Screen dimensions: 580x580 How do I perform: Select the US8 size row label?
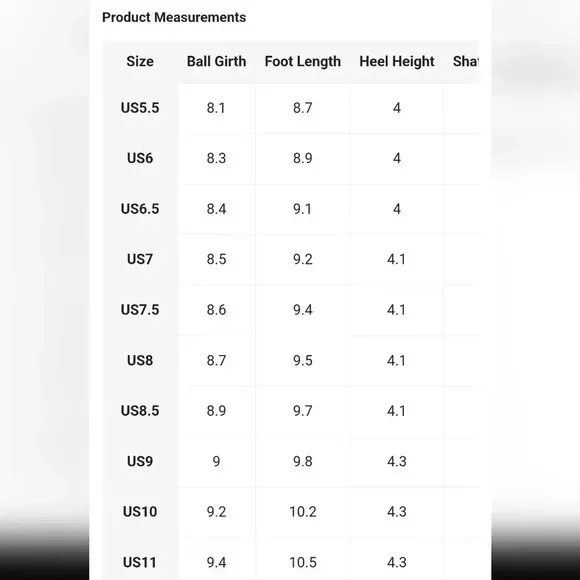tap(140, 360)
